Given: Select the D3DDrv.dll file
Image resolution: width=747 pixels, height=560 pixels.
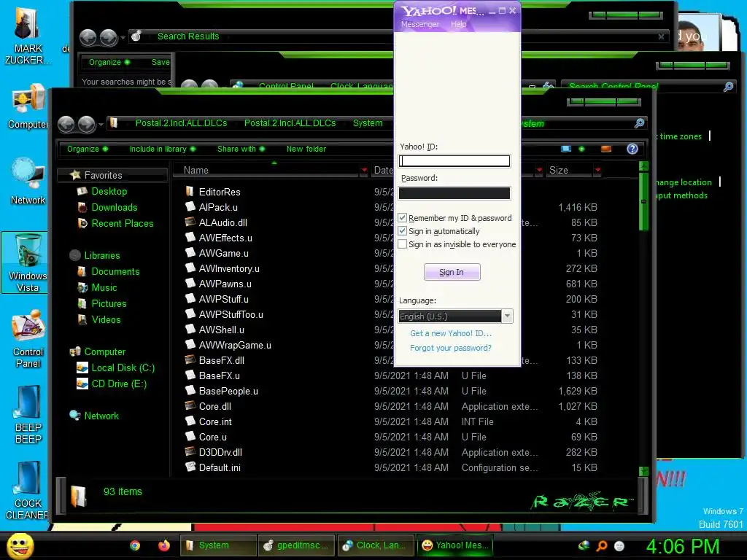Looking at the screenshot, I should 220,452.
